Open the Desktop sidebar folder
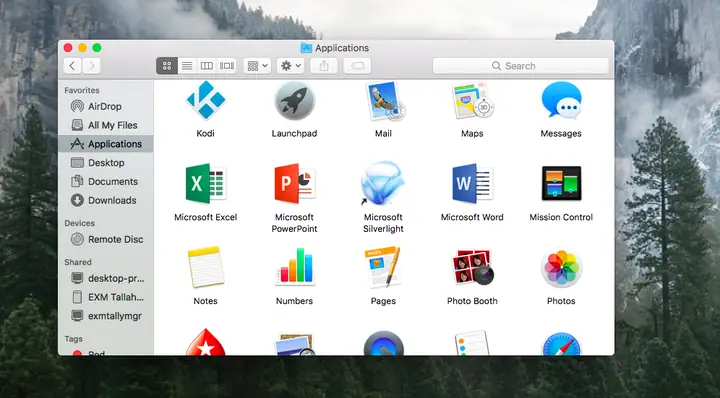Image resolution: width=720 pixels, height=398 pixels. [x=106, y=163]
